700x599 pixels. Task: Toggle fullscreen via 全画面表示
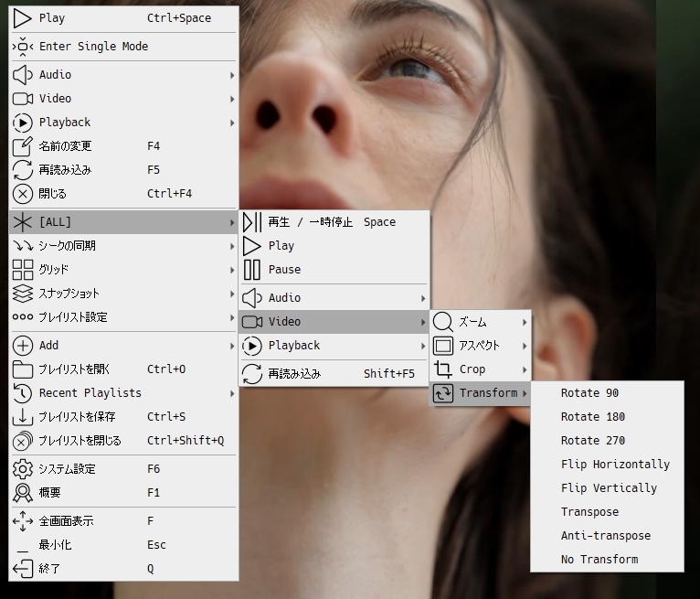coord(66,521)
